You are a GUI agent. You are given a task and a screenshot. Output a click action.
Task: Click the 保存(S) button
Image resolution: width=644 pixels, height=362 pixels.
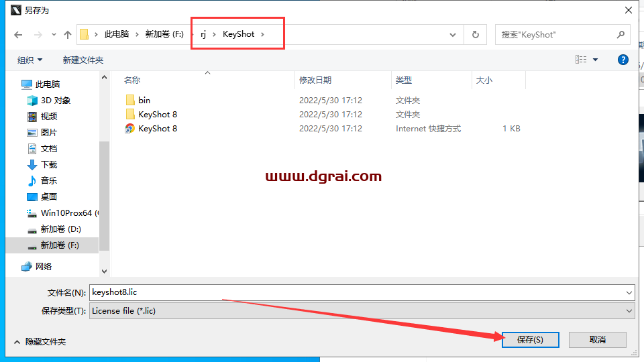click(x=529, y=339)
